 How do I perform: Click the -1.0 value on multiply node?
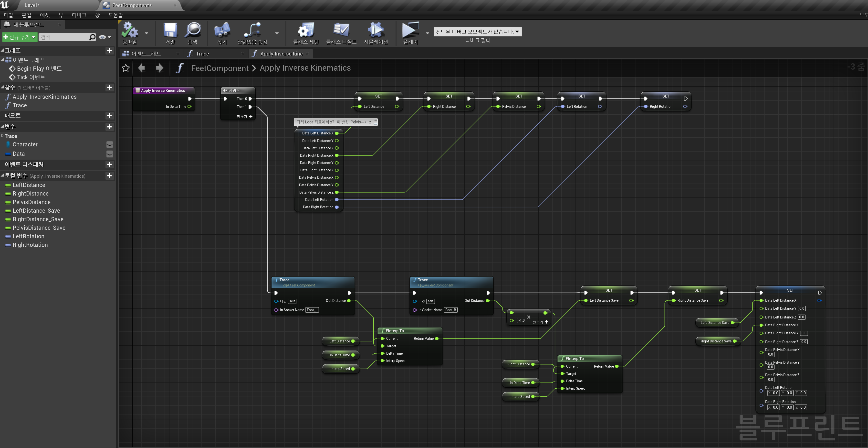click(522, 320)
